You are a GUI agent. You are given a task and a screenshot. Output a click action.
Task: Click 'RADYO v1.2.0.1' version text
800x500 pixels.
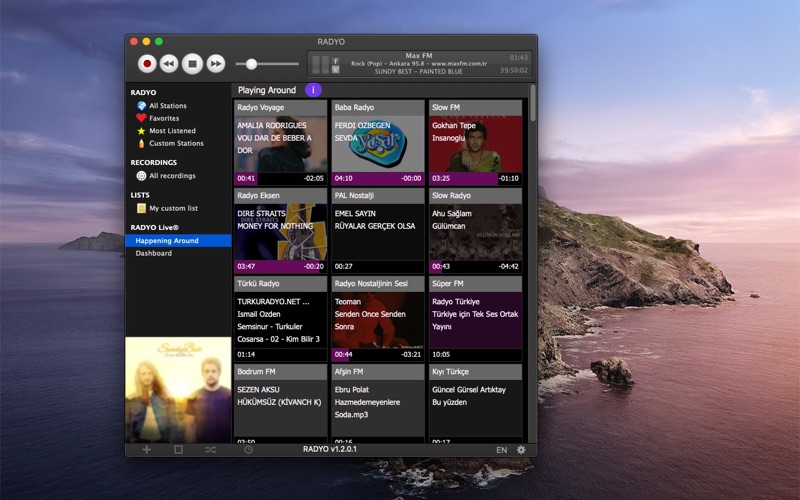pyautogui.click(x=330, y=449)
